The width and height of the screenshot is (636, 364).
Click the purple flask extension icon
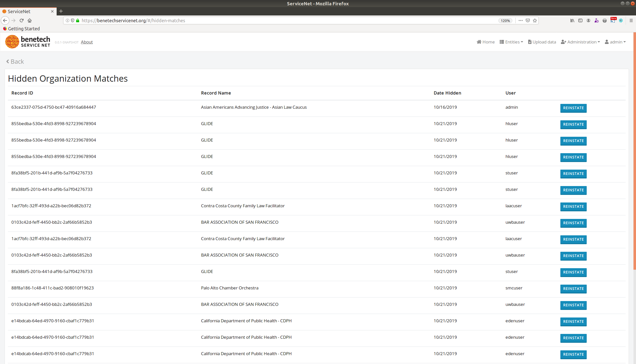tap(597, 21)
